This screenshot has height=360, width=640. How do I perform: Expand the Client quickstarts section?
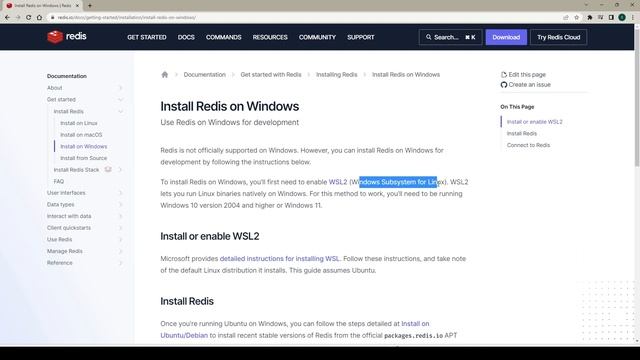(120, 228)
